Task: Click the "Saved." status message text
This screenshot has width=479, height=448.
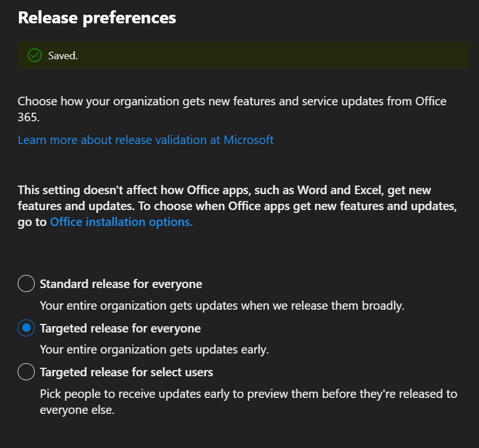Action: tap(63, 56)
